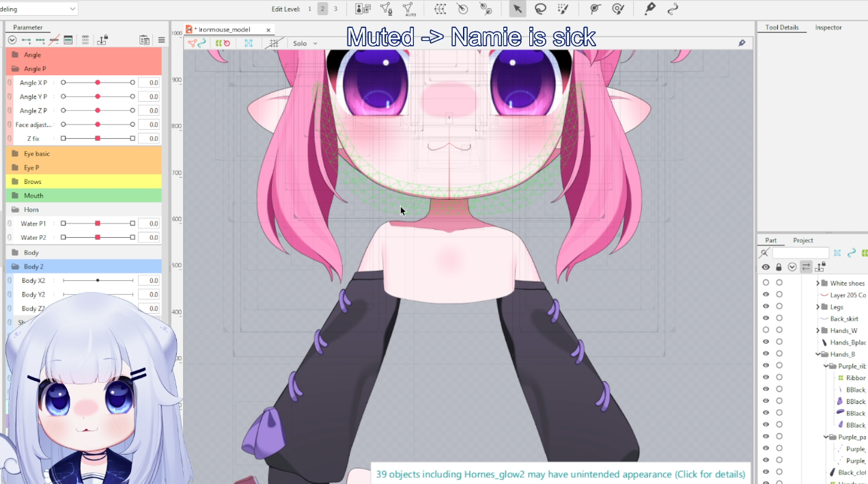Select the Lasso selection tool
This screenshot has height=484, width=868.
point(540,9)
